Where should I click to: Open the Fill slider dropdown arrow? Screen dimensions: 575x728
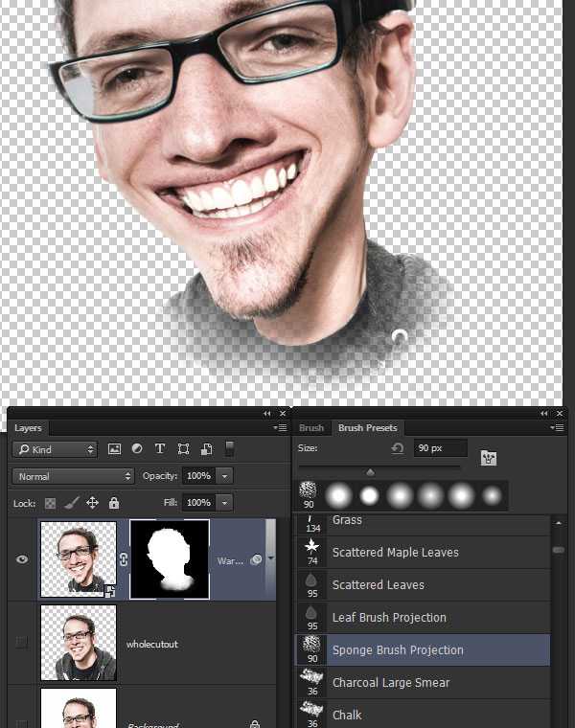click(225, 503)
